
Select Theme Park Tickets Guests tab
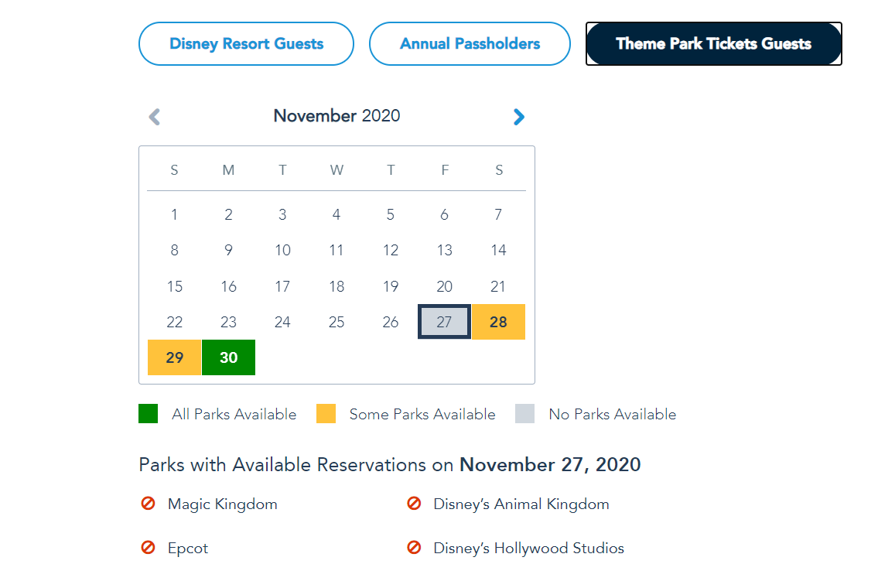coord(713,44)
